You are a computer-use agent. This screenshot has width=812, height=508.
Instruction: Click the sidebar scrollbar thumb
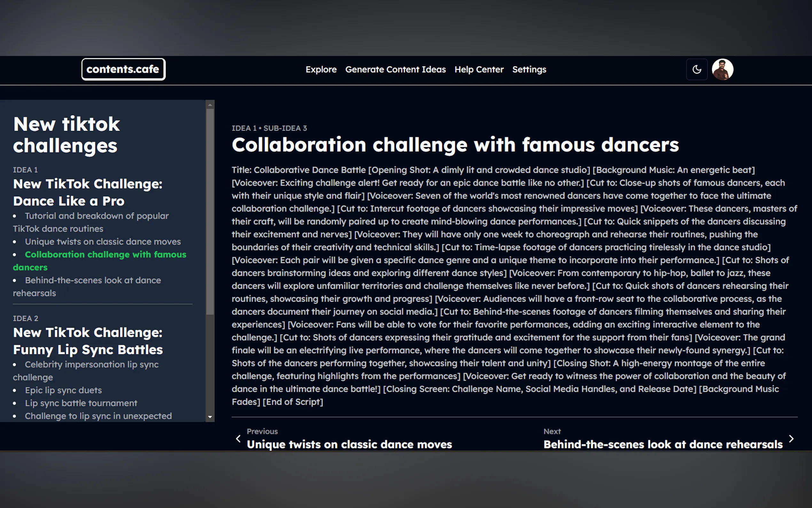pos(210,212)
